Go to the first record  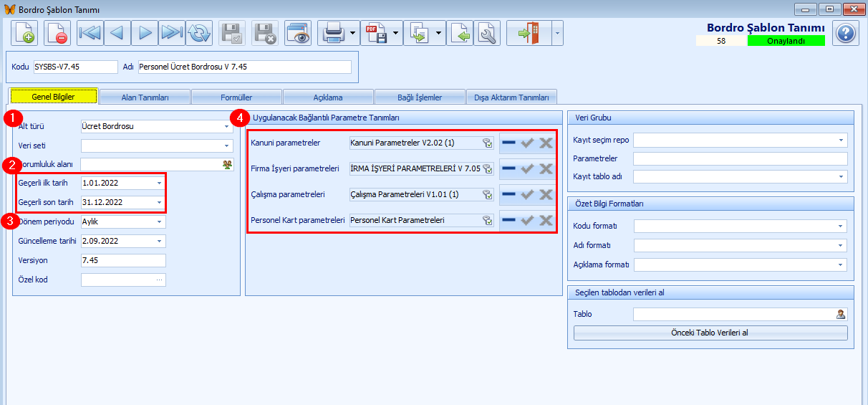pos(90,33)
